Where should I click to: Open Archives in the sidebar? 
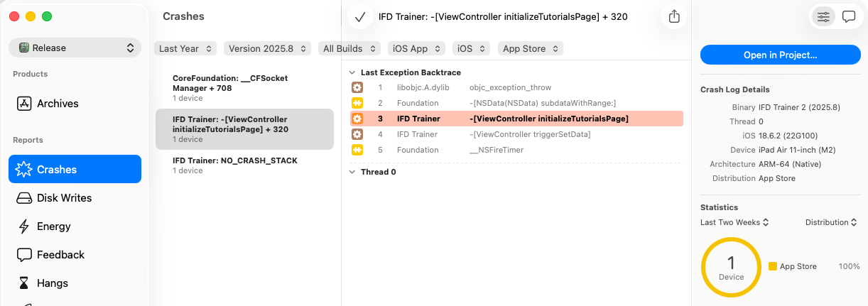point(58,104)
